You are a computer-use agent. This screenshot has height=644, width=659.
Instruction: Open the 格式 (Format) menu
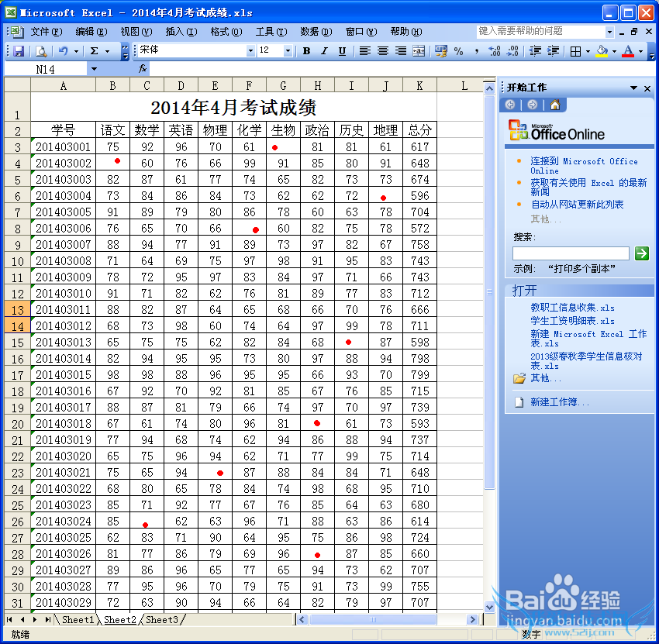coord(226,32)
